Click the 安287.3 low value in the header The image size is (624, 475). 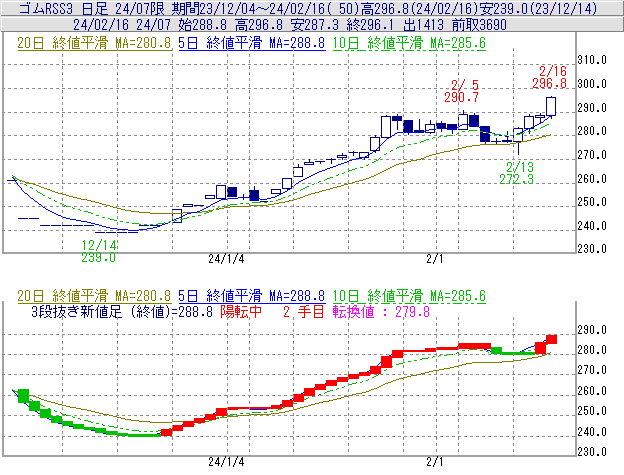pyautogui.click(x=315, y=25)
